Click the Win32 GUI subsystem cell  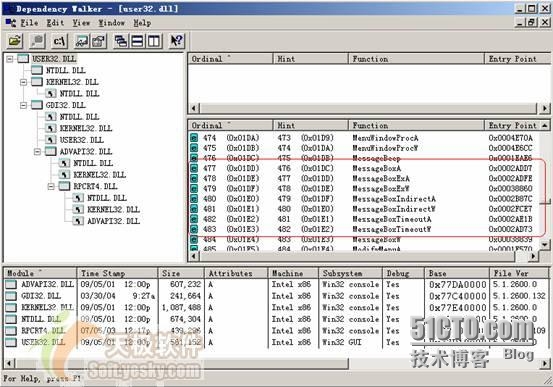coord(342,342)
